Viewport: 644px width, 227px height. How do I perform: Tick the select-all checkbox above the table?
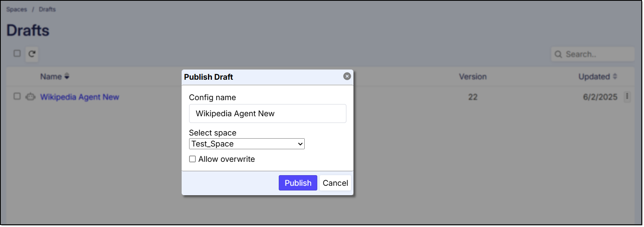(17, 53)
